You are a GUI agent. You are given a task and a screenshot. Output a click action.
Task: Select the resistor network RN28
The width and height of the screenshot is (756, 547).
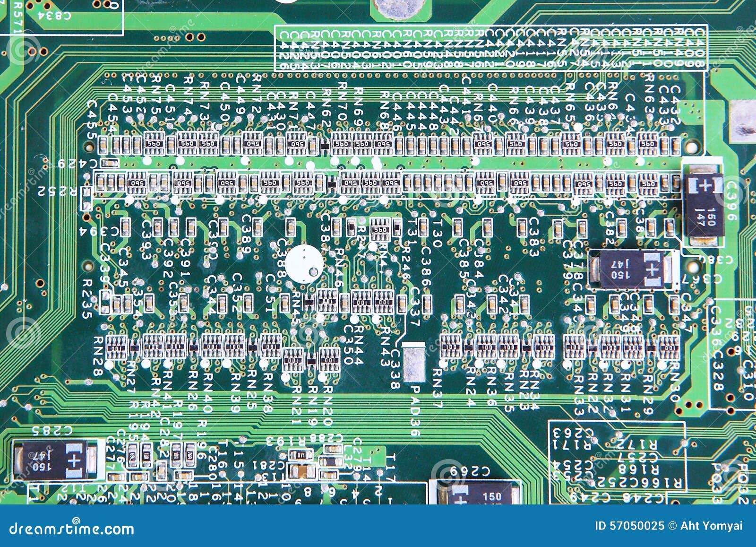(x=116, y=345)
